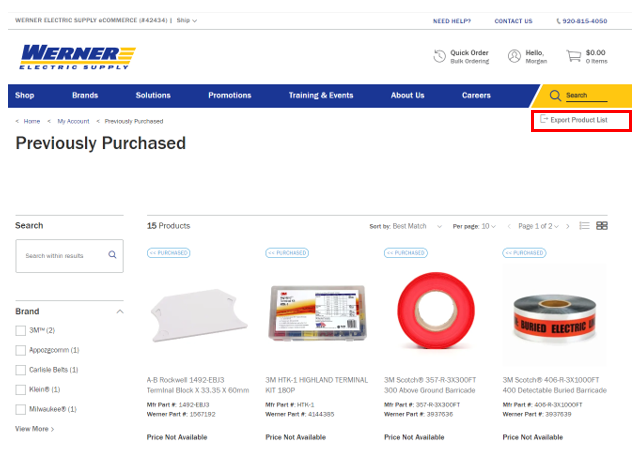Screen dimensions: 639x473
Task: Click the Search within results field
Action: [x=69, y=256]
